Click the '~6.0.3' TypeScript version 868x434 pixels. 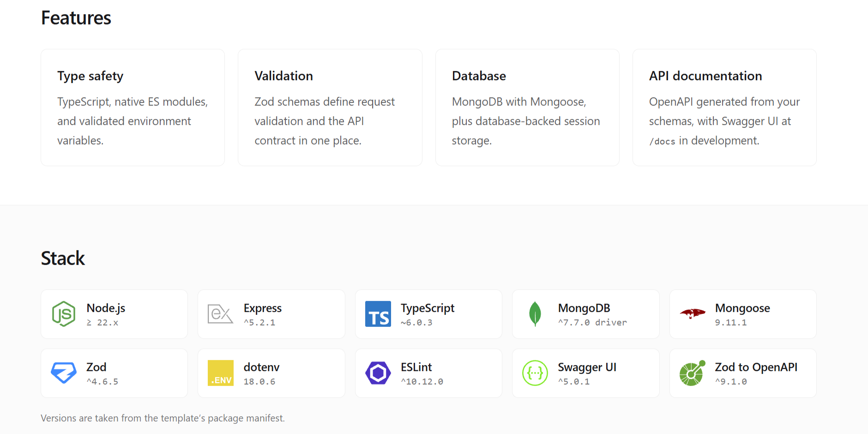[416, 322]
